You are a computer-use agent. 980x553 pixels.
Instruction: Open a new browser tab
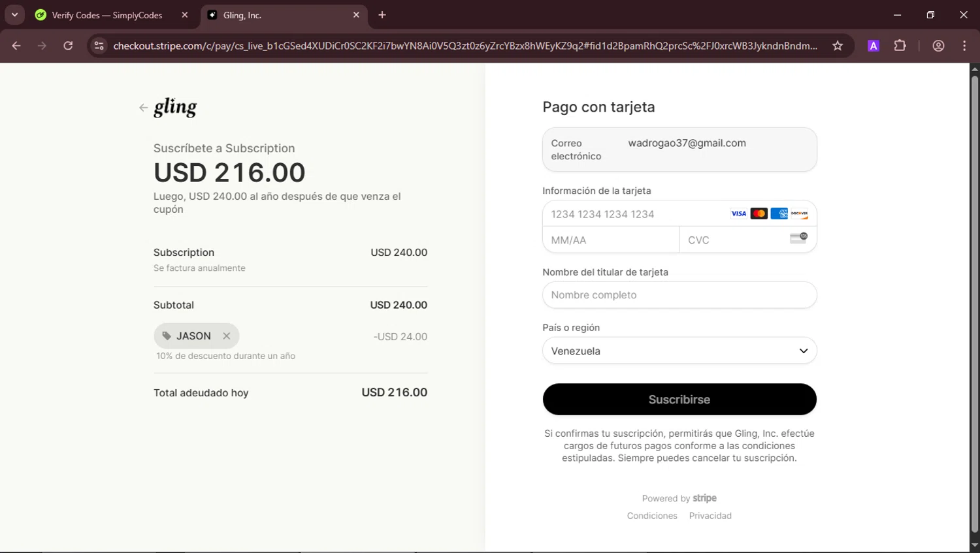[x=382, y=15]
